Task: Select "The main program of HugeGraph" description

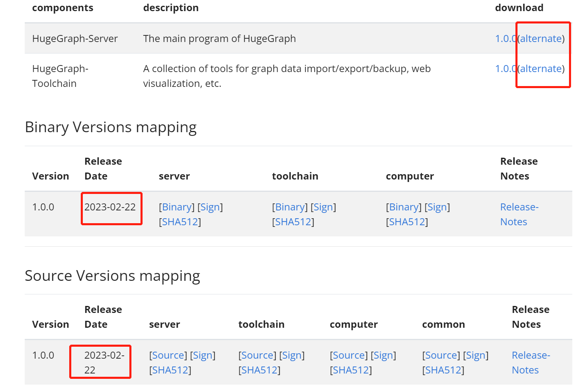Action: pyautogui.click(x=220, y=38)
